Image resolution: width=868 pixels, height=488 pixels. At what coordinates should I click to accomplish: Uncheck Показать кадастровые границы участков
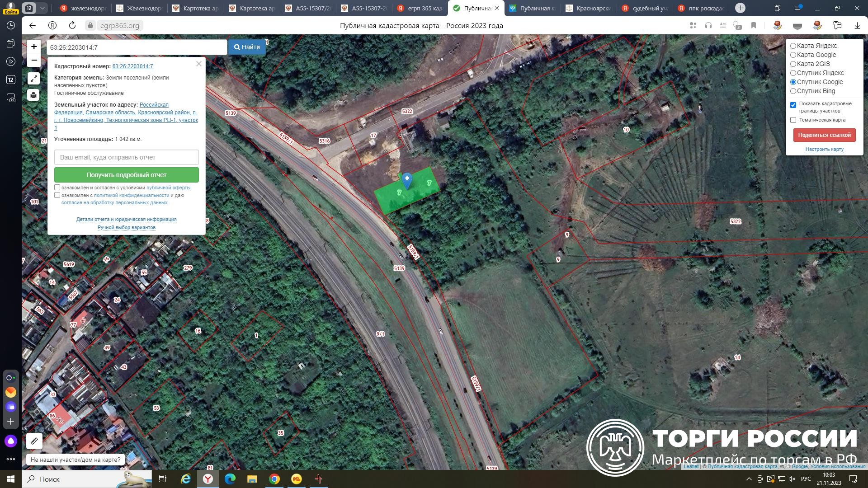point(793,105)
